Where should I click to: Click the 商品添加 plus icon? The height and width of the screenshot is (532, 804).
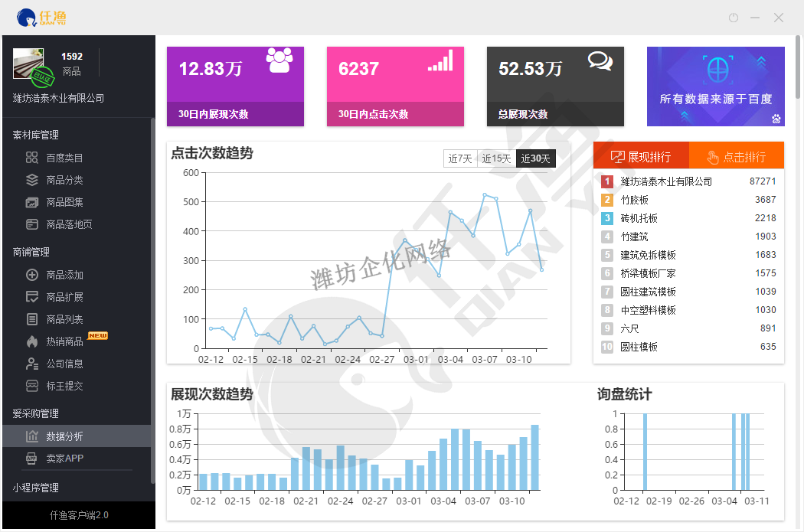pyautogui.click(x=32, y=275)
